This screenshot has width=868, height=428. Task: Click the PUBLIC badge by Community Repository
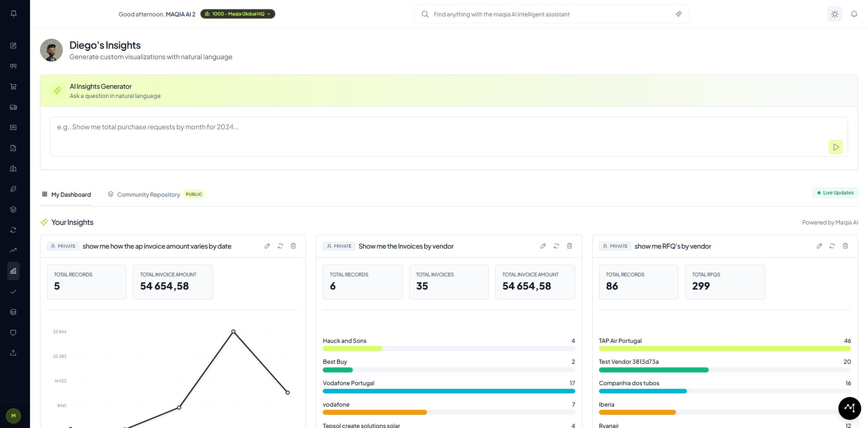(194, 194)
